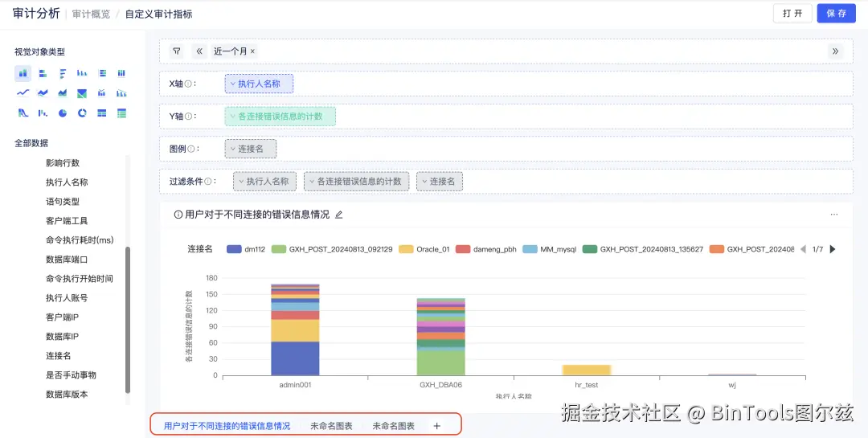The width and height of the screenshot is (868, 438).
Task: Select the green matrix table icon
Action: (x=121, y=113)
